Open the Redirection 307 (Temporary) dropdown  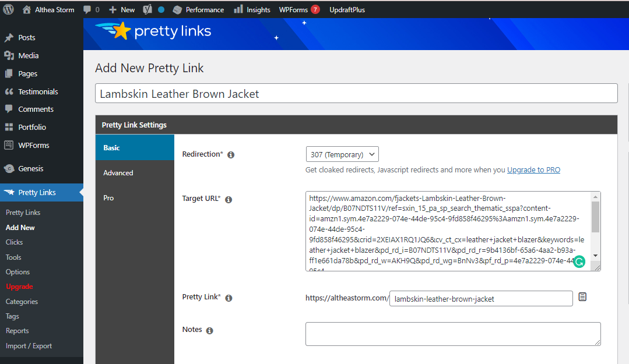click(342, 154)
